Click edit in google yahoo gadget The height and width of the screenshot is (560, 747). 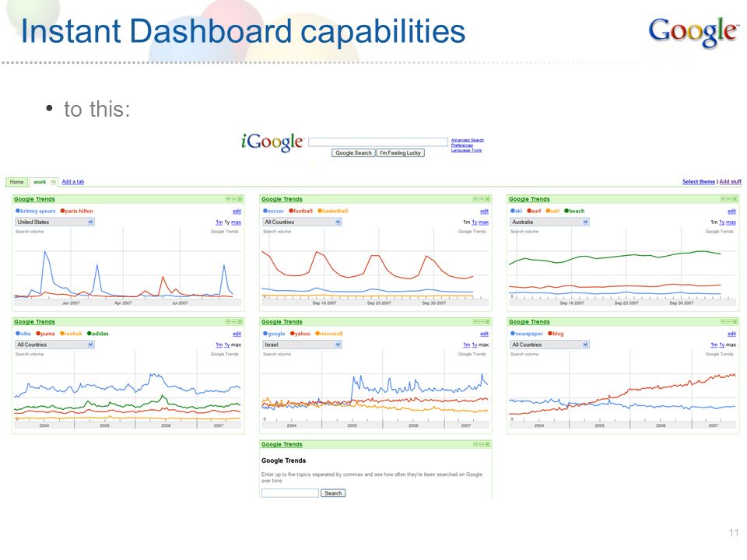point(484,334)
